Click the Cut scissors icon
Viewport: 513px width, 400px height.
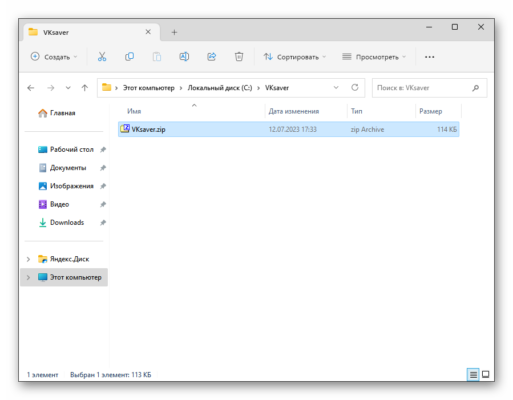point(102,57)
